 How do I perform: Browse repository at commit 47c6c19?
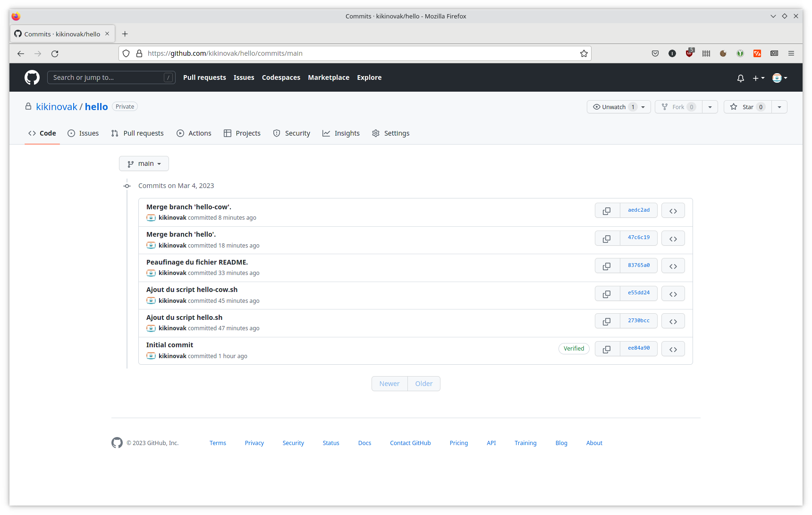[673, 239]
